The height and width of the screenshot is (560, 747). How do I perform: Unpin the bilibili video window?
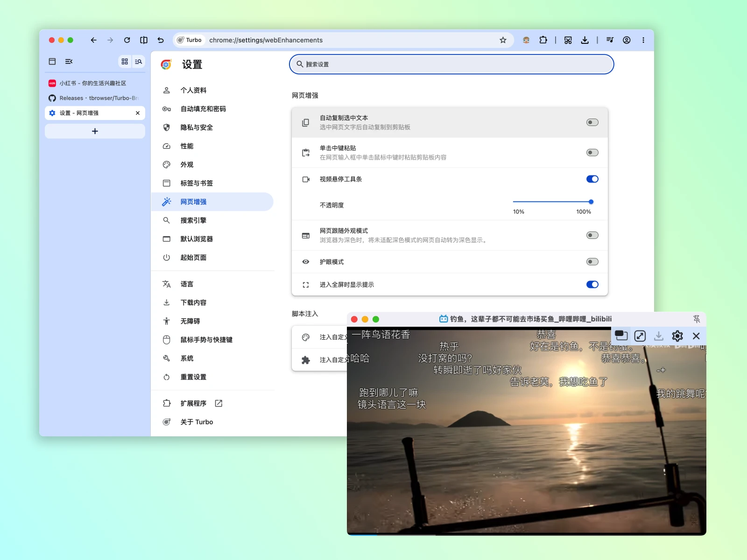[697, 319]
